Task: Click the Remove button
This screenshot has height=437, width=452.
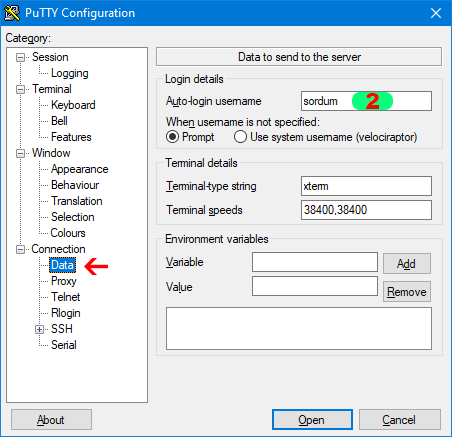Action: 407,292
